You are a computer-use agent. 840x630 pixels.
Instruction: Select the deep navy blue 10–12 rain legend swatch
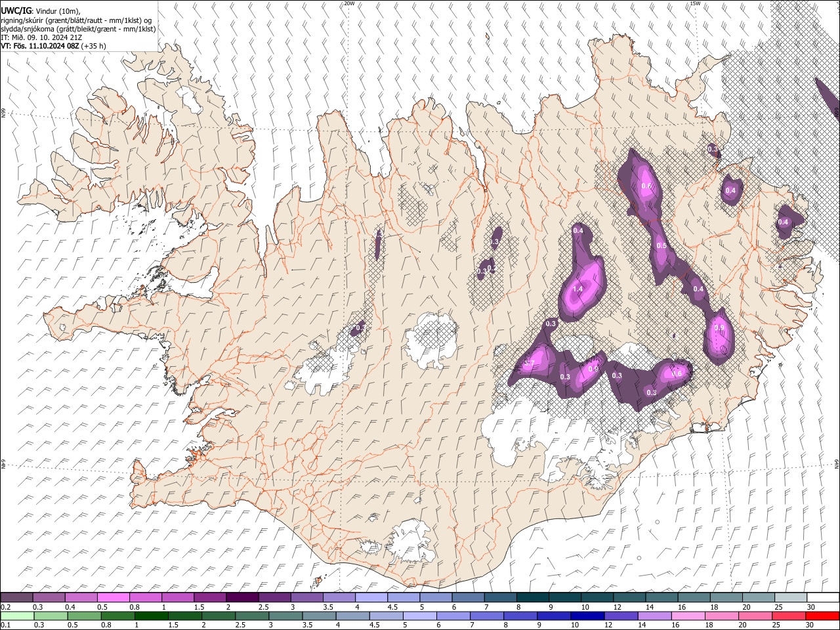coord(588,616)
